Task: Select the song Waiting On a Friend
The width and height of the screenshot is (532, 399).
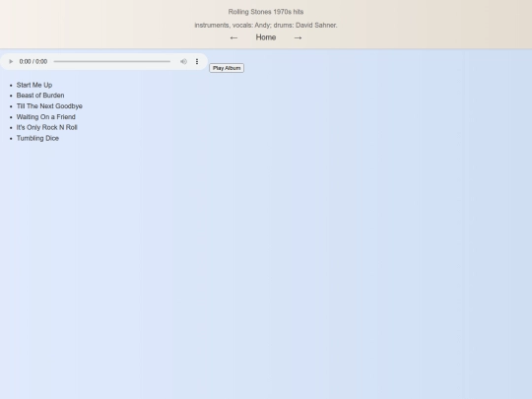Action: point(46,117)
